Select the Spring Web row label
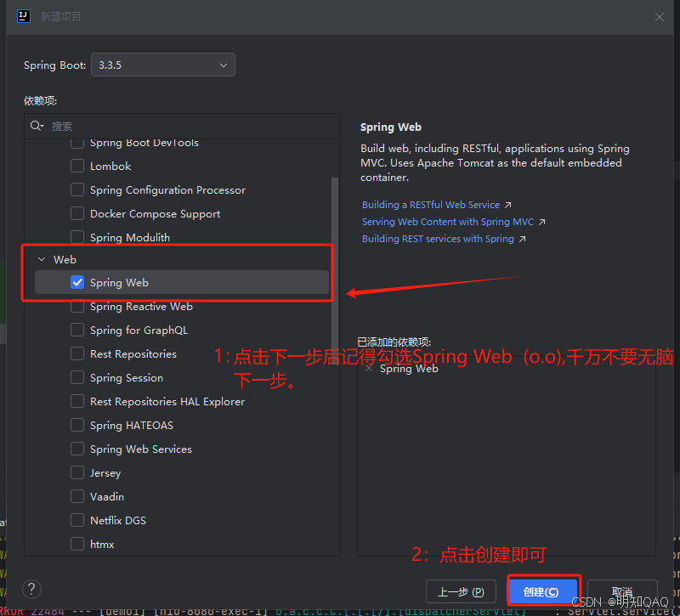The width and height of the screenshot is (680, 616). [x=119, y=283]
